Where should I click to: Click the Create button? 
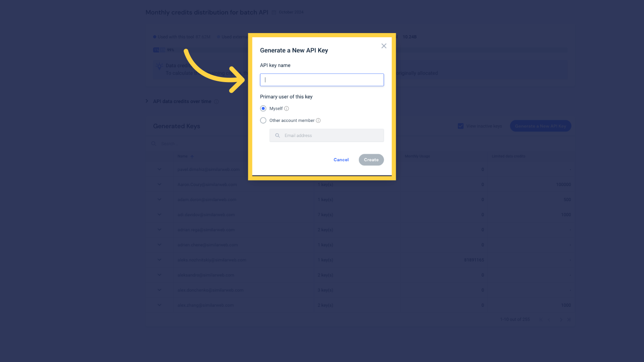(x=371, y=160)
